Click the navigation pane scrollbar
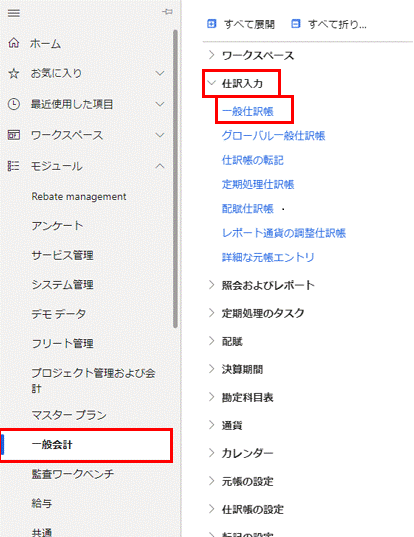Image resolution: width=414 pixels, height=537 pixels. tap(175, 179)
